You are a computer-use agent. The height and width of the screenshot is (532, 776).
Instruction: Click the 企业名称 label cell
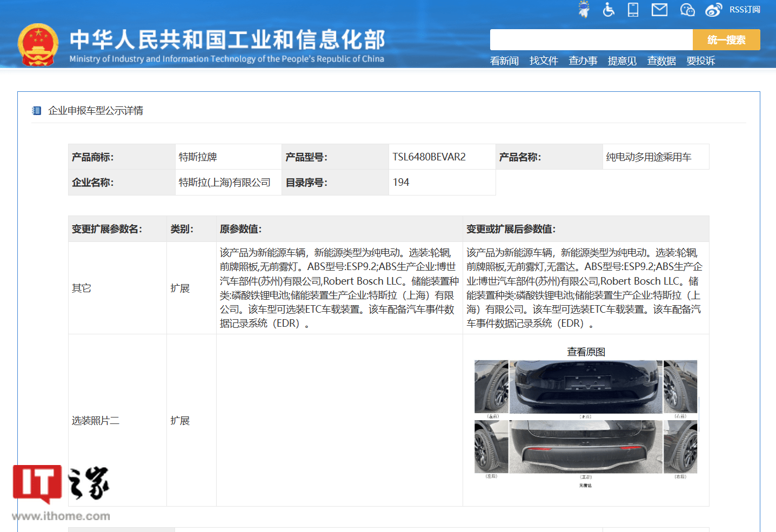pos(122,183)
